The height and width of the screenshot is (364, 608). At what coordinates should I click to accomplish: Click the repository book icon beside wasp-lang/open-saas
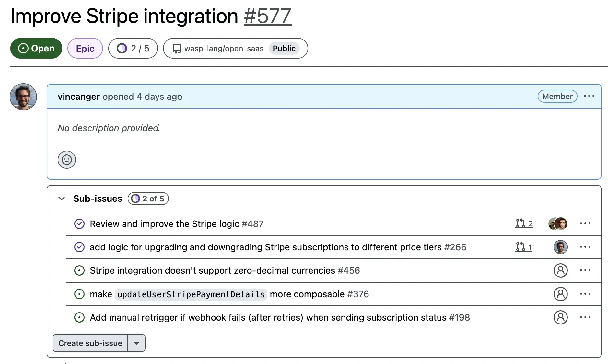click(176, 48)
